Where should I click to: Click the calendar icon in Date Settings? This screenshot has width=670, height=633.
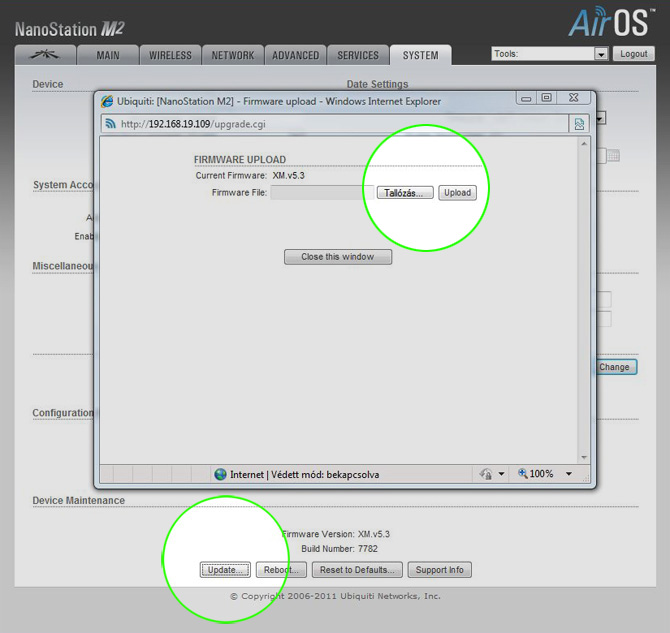(614, 156)
